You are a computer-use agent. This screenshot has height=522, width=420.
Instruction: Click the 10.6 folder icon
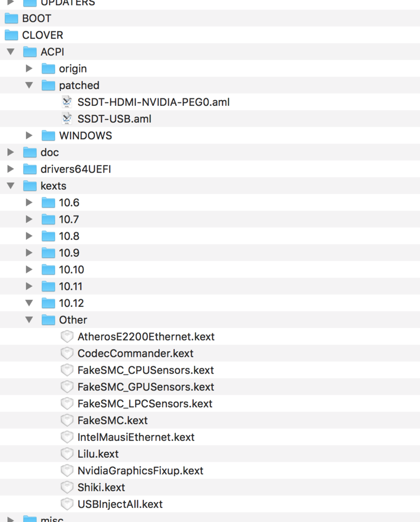48,203
